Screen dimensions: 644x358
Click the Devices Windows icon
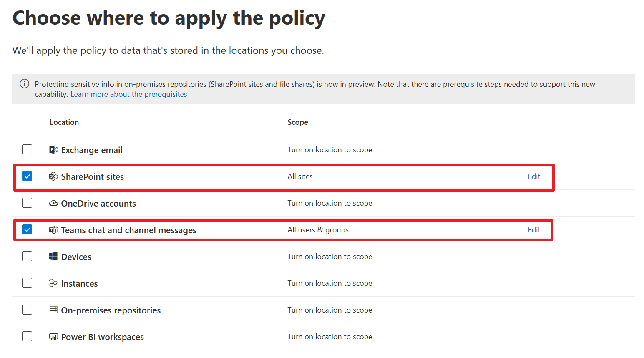pyautogui.click(x=53, y=256)
